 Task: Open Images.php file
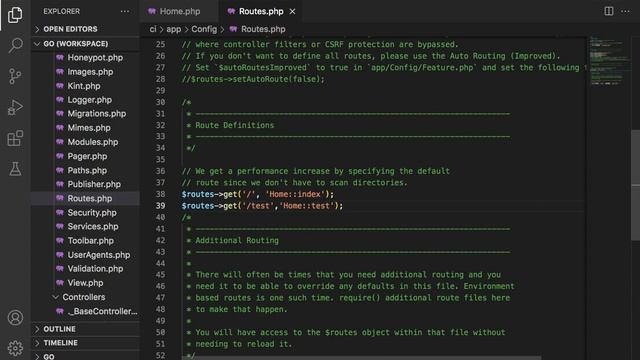coord(90,72)
